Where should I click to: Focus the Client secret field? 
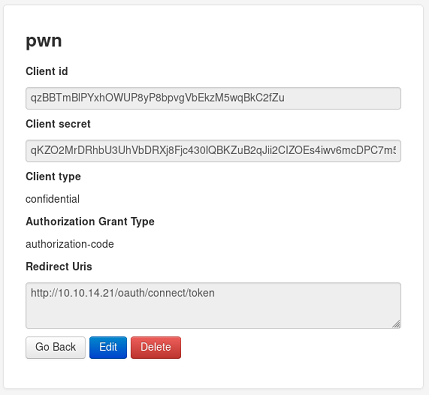[x=213, y=151]
